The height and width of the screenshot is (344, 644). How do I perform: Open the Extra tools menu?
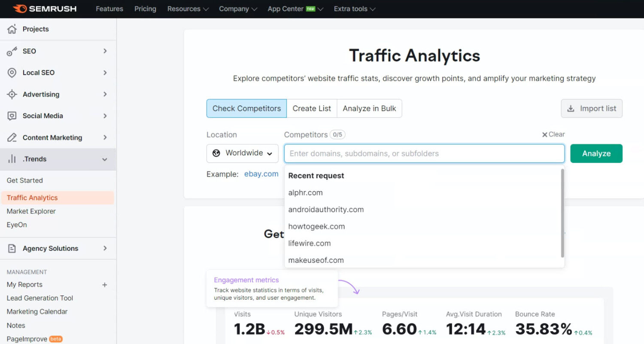355,9
